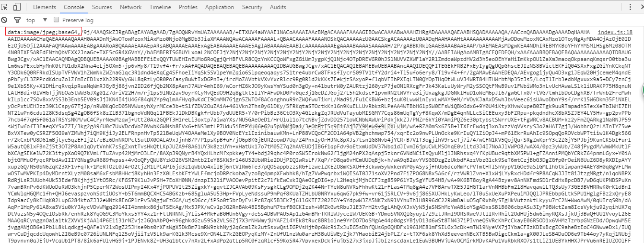Toggle the device toolbar icon
Screen dimensions: 644x243
tap(17, 7)
